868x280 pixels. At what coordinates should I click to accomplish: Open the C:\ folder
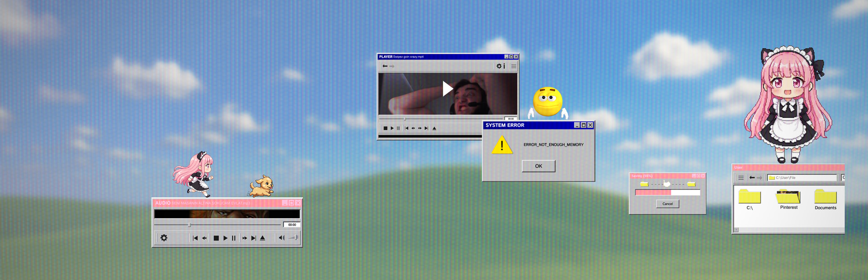point(750,199)
